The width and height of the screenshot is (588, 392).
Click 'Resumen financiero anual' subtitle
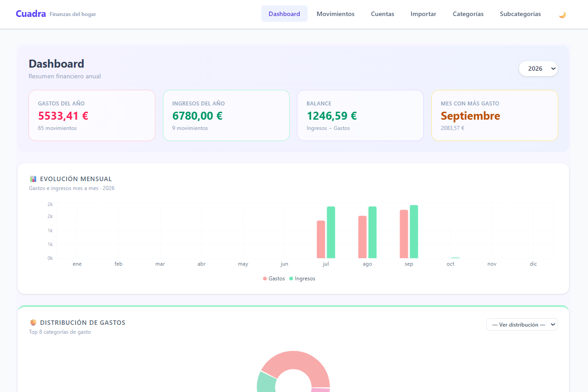[65, 76]
